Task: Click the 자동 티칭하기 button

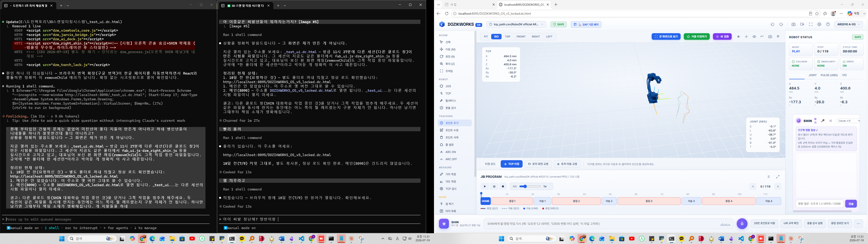Action: click(x=697, y=37)
